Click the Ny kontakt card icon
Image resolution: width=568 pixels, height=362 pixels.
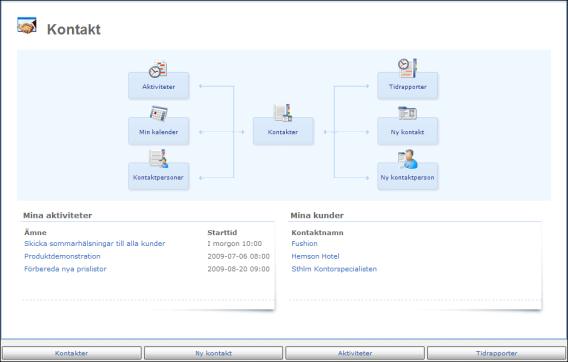tap(408, 113)
